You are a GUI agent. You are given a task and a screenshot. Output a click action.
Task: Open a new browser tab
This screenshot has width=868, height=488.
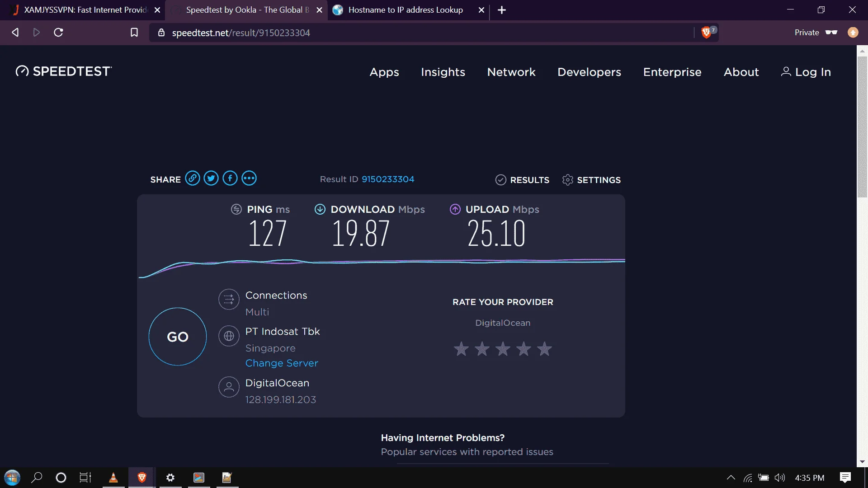coord(502,10)
